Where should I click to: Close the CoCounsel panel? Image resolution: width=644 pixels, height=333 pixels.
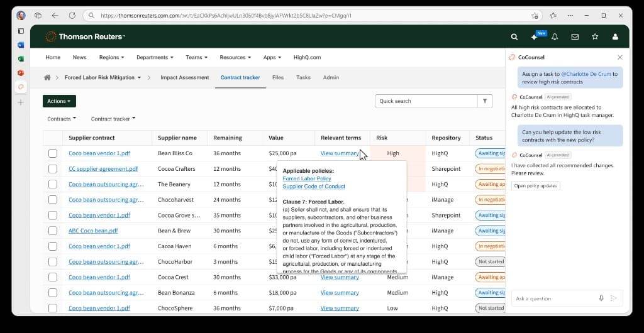tap(620, 57)
